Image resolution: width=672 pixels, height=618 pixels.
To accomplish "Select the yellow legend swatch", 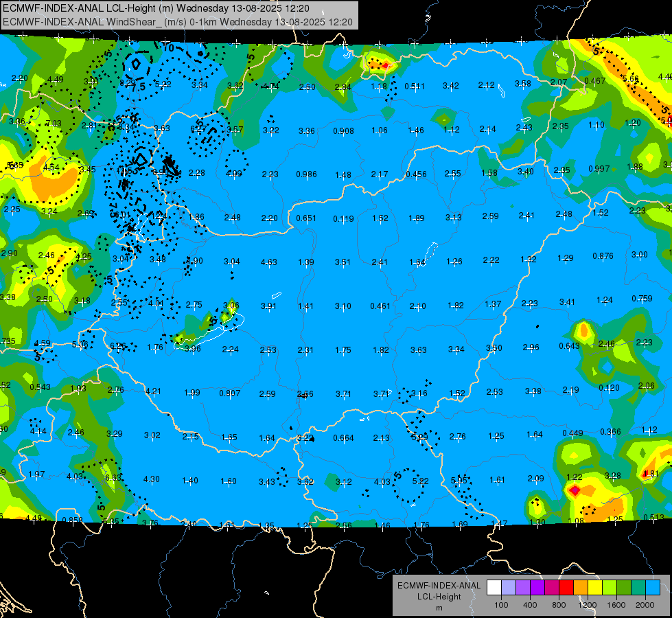I will (595, 587).
